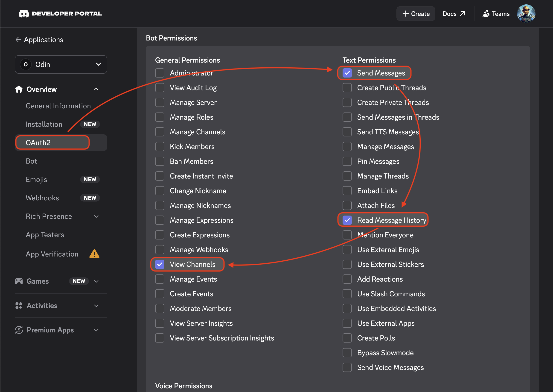This screenshot has height=392, width=553.
Task: Uncheck Read Message History permission
Action: coord(347,220)
